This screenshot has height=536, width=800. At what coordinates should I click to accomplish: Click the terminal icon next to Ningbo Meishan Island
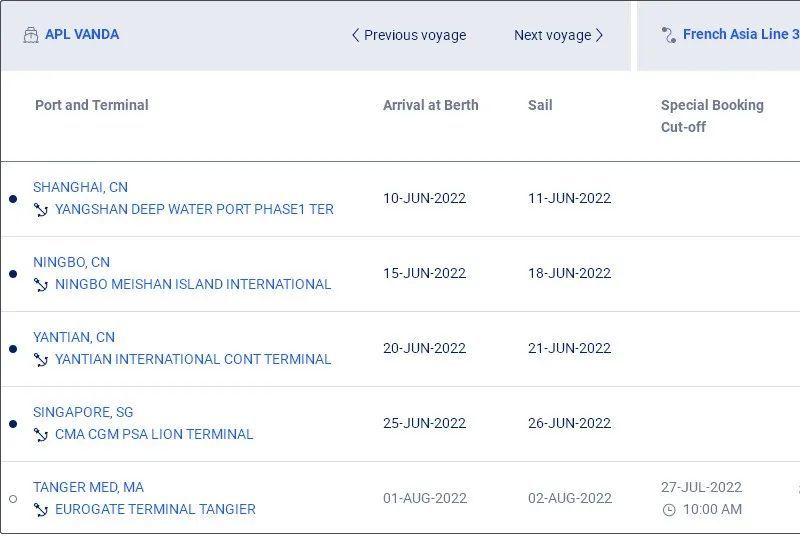point(41,285)
